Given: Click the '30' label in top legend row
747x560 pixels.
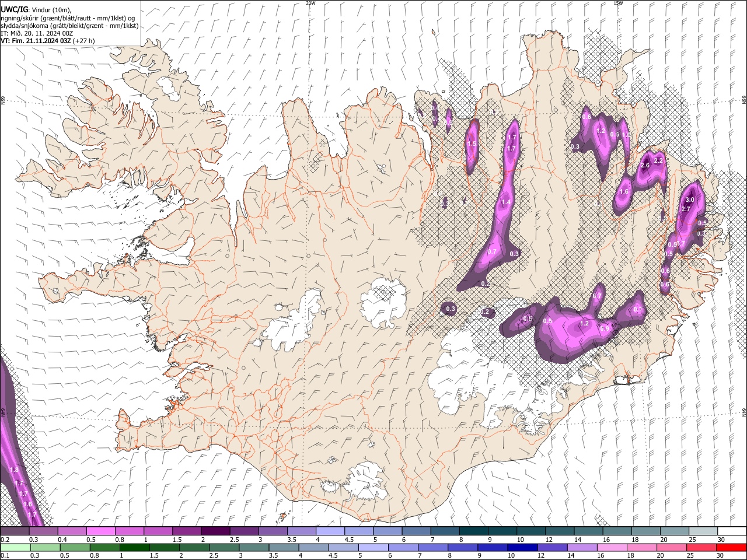Looking at the screenshot, I should click(721, 540).
